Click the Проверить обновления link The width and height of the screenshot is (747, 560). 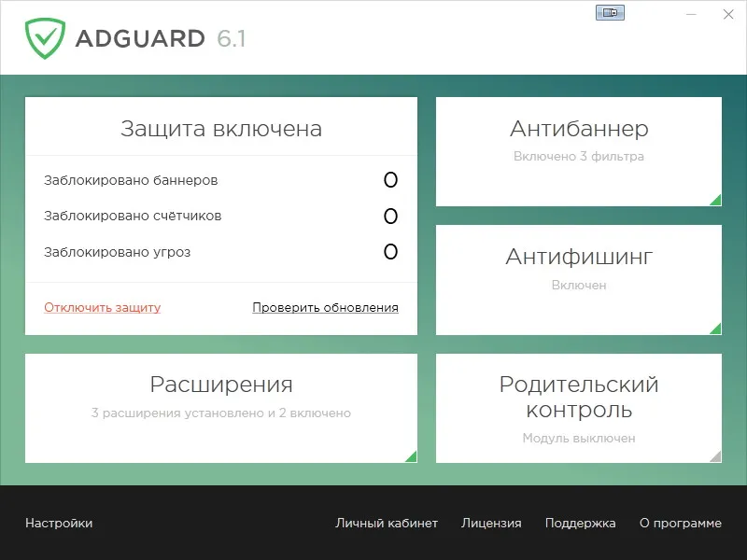coord(325,308)
